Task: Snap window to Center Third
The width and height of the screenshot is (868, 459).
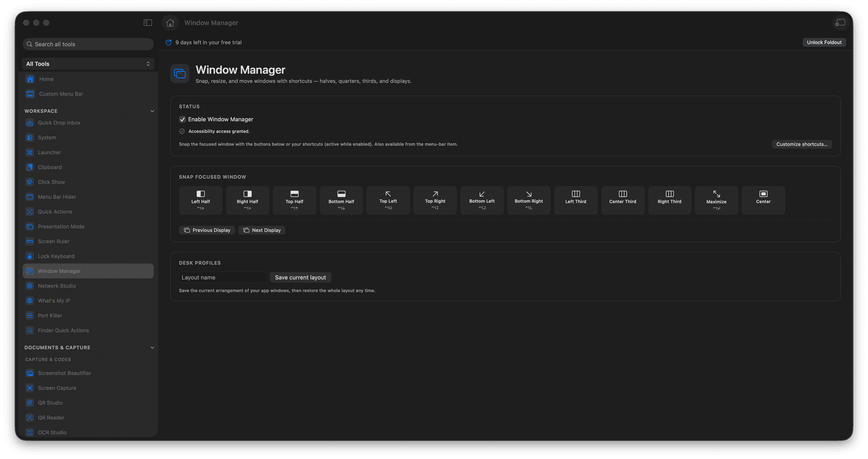Action: pos(623,200)
